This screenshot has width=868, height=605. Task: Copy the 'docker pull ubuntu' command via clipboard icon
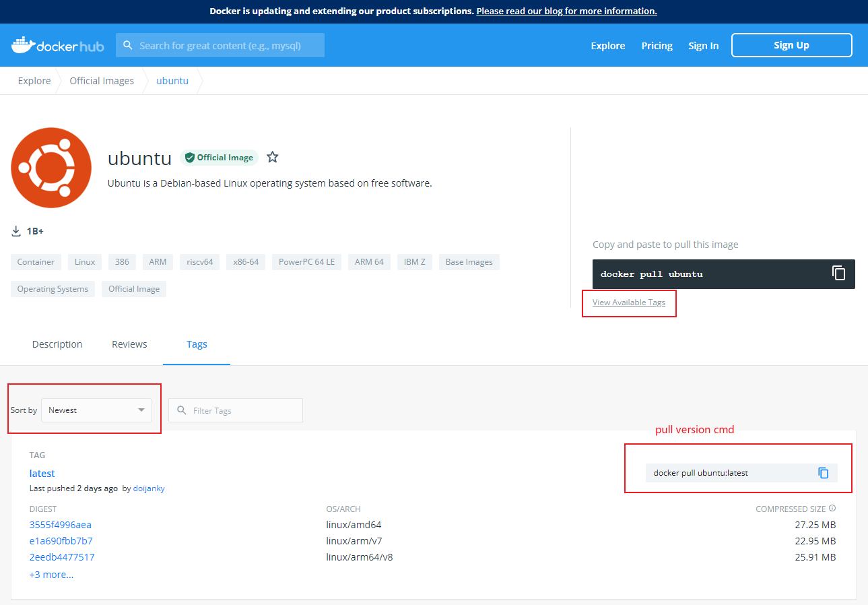coord(838,273)
